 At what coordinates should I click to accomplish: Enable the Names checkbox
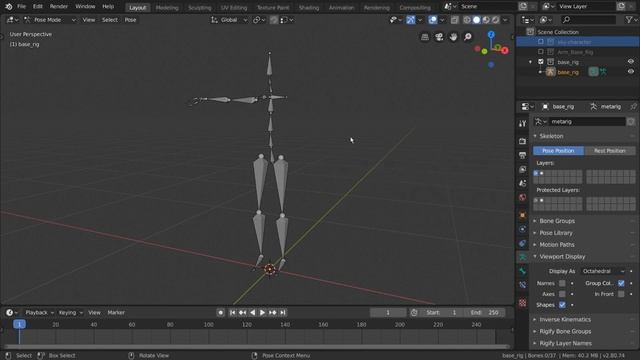click(x=562, y=283)
